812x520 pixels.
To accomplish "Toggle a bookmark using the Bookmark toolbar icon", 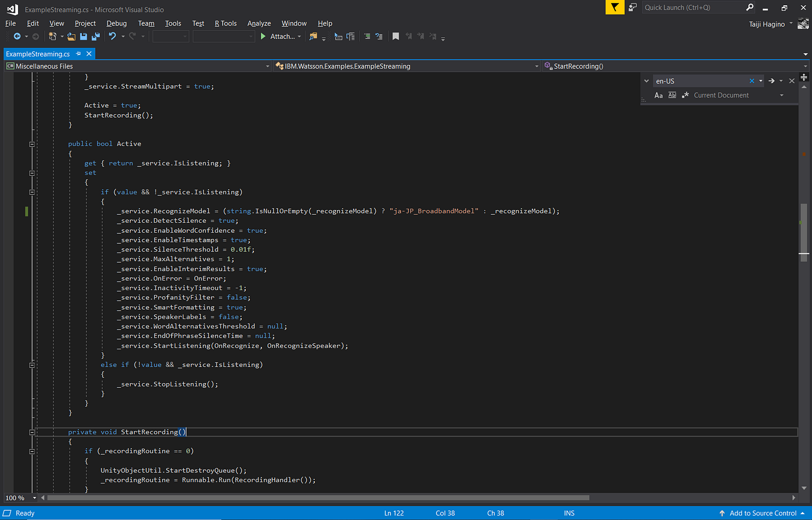I will click(x=397, y=36).
